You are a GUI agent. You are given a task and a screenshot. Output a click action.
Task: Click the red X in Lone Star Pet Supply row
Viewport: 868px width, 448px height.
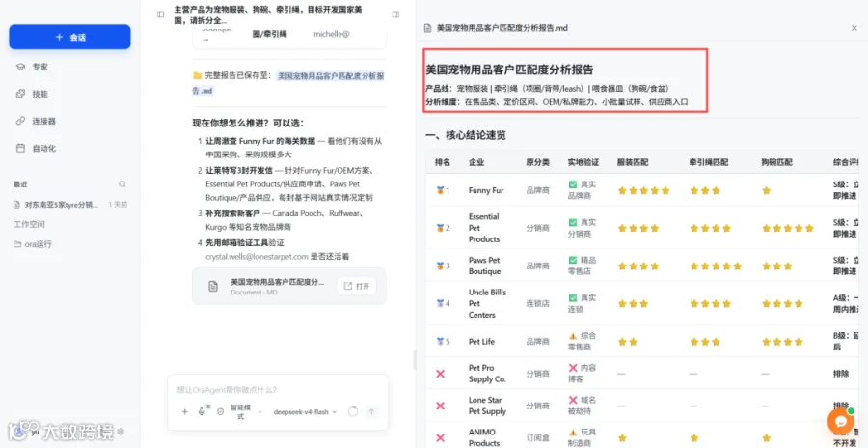(440, 406)
